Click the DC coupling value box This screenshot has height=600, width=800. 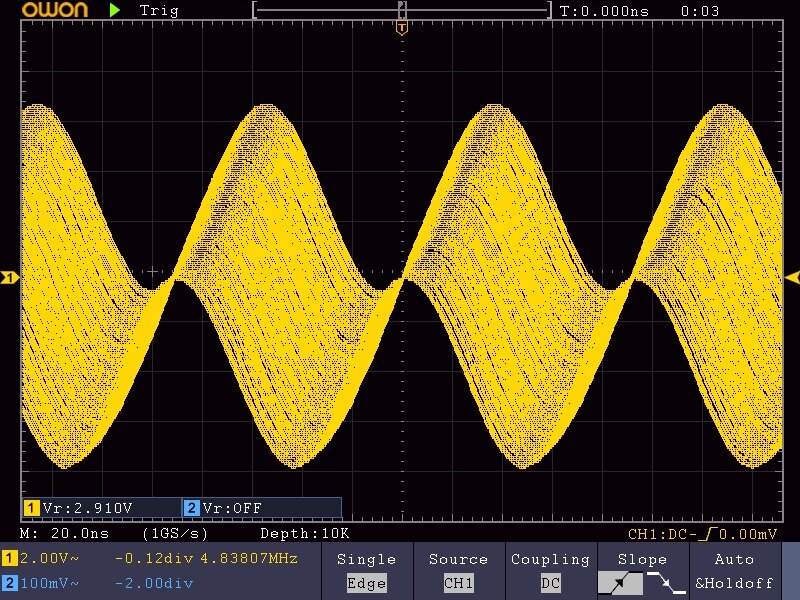tap(551, 583)
